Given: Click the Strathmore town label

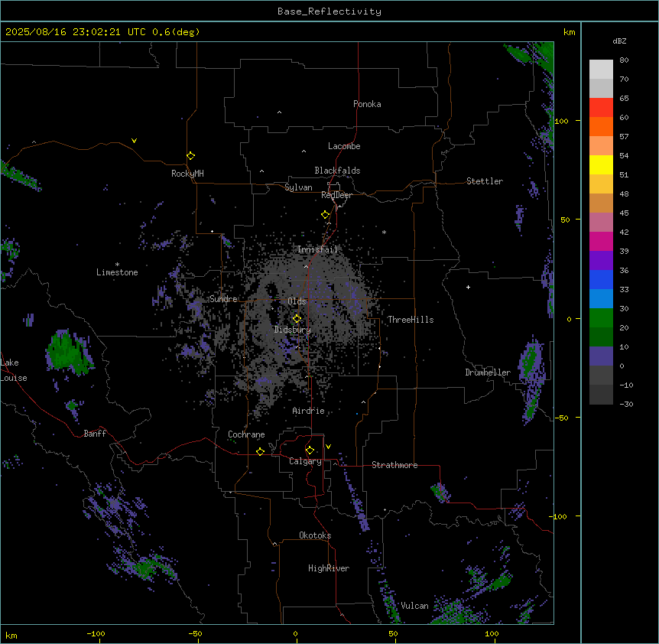Looking at the screenshot, I should click(394, 465).
